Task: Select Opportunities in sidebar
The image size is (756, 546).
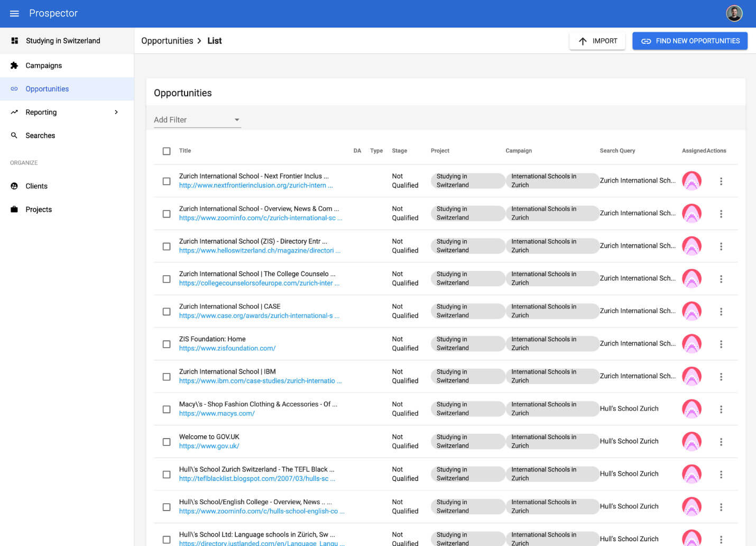Action: pyautogui.click(x=67, y=89)
